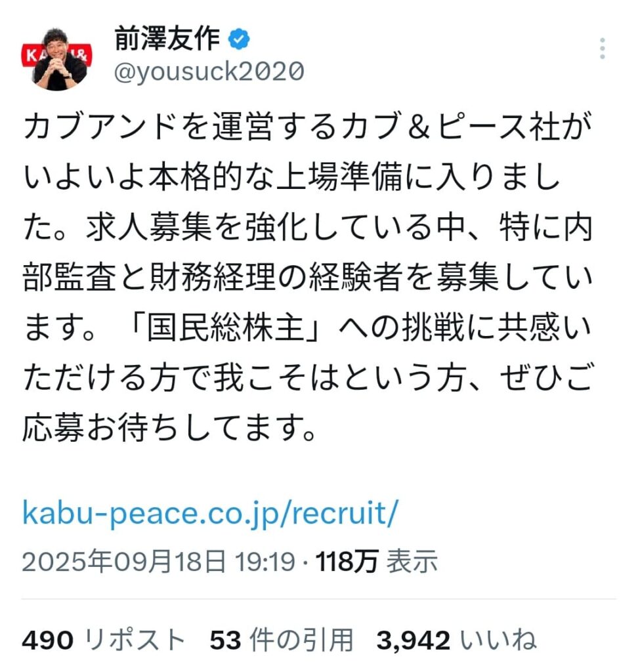Open the @yousuck2020 handle

(x=209, y=72)
